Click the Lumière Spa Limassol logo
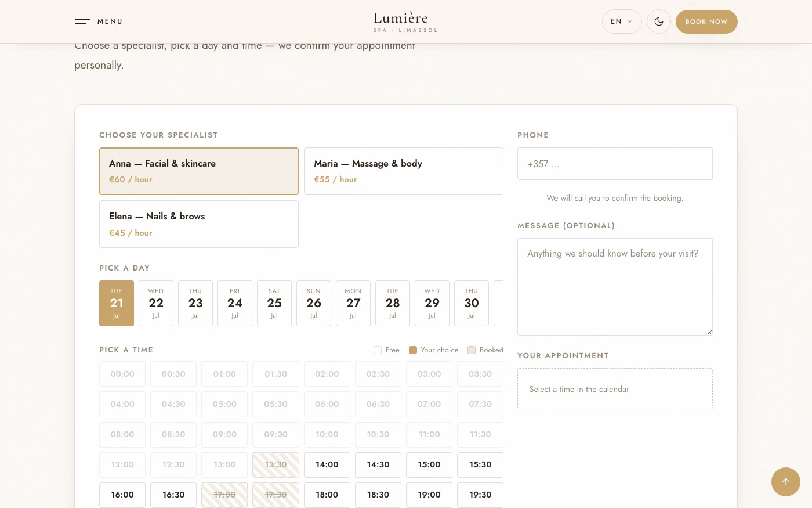Screen dimensions: 812x508 pyautogui.click(x=405, y=21)
